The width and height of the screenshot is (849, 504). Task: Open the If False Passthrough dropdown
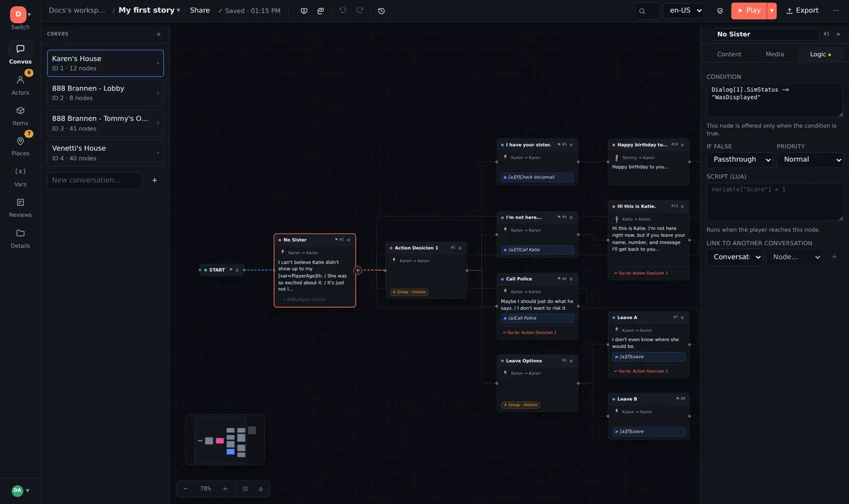tap(740, 160)
